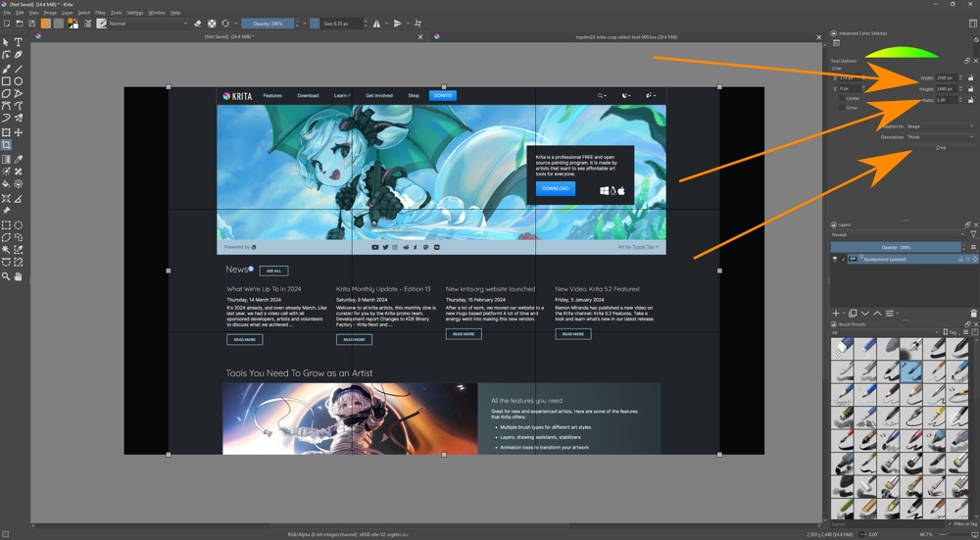Toggle lock on Background (pasted) layer

coord(960,259)
